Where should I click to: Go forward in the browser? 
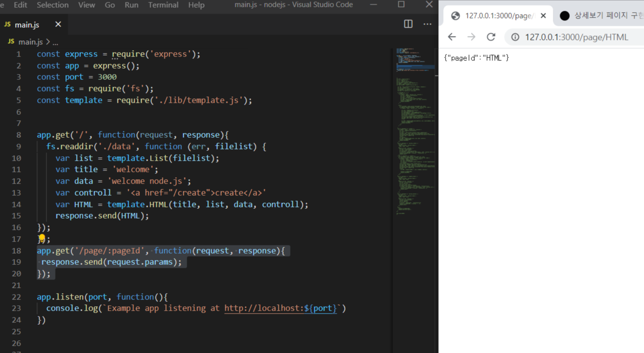471,37
